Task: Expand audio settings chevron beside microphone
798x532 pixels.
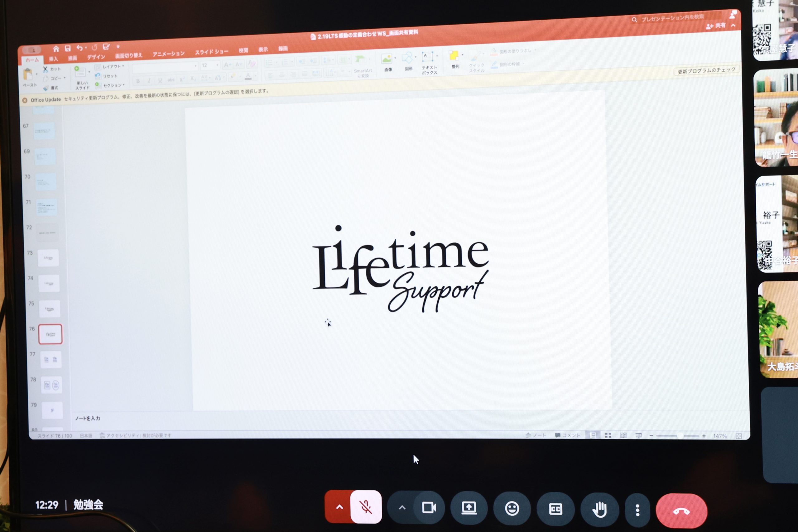Action: coord(339,507)
